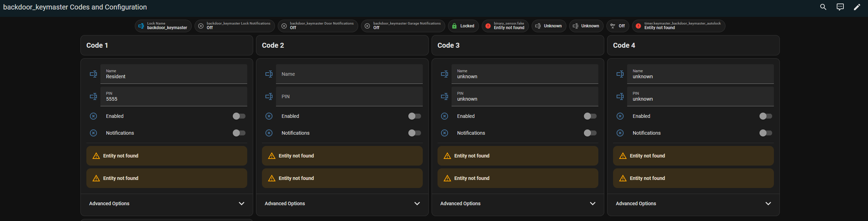
Task: Click red alert icon on binary_sensor.fake chip
Action: (x=488, y=26)
